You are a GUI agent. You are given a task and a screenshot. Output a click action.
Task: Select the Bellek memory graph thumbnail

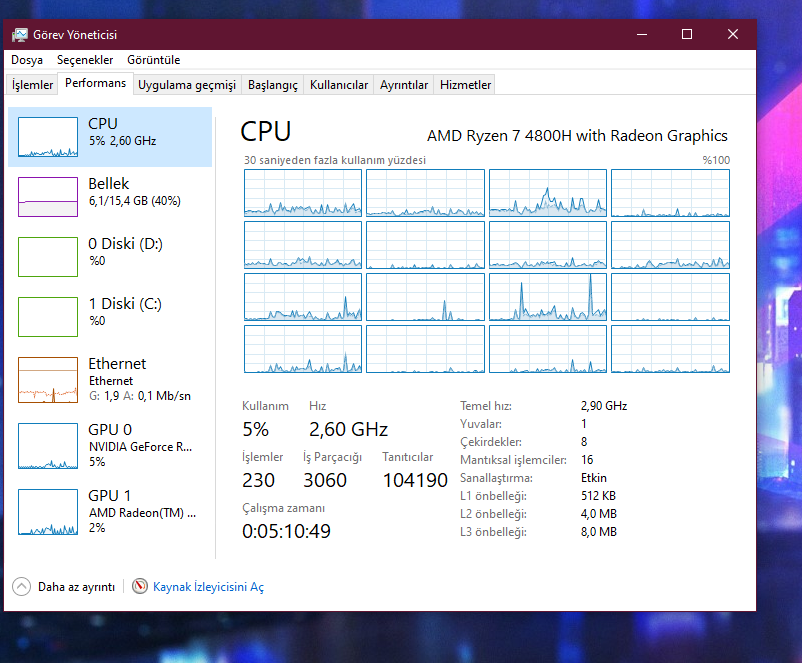pyautogui.click(x=48, y=197)
